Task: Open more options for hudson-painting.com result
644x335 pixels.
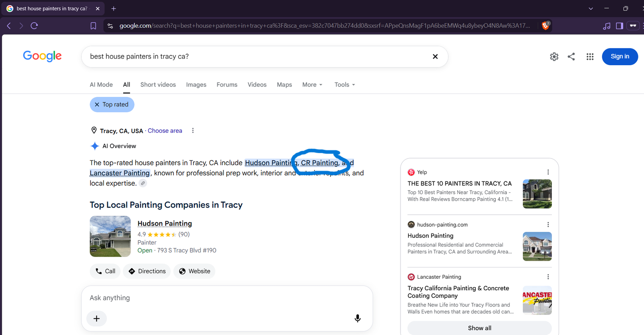Action: (548, 224)
